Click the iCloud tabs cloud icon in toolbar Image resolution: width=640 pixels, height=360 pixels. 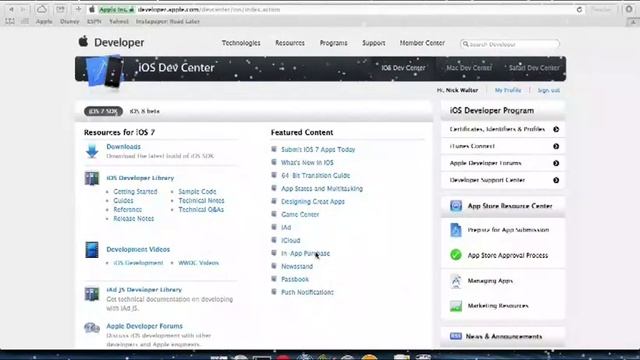pos(41,9)
